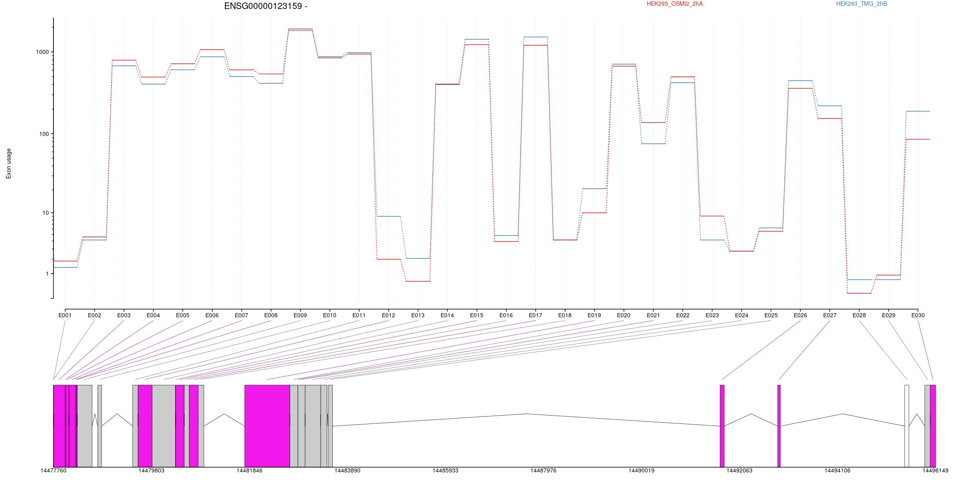Click the E017 exon label
The width and height of the screenshot is (980, 490).
[535, 315]
